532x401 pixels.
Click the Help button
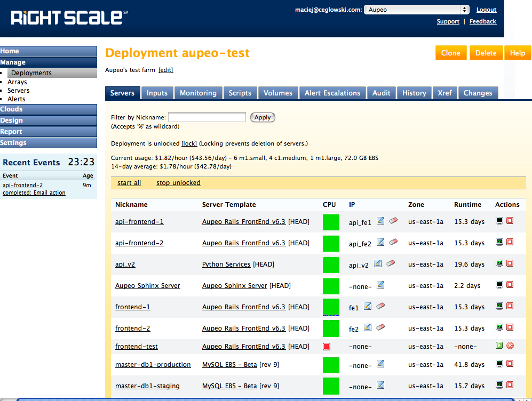[518, 53]
